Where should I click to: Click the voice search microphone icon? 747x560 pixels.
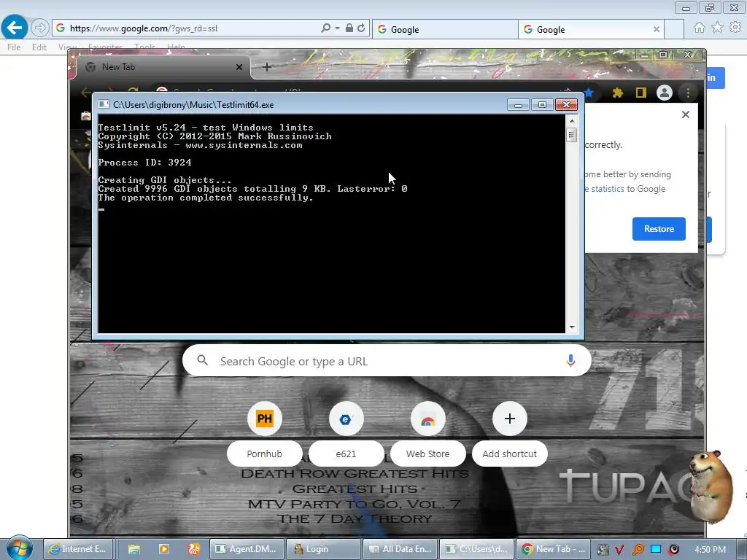[x=570, y=361]
